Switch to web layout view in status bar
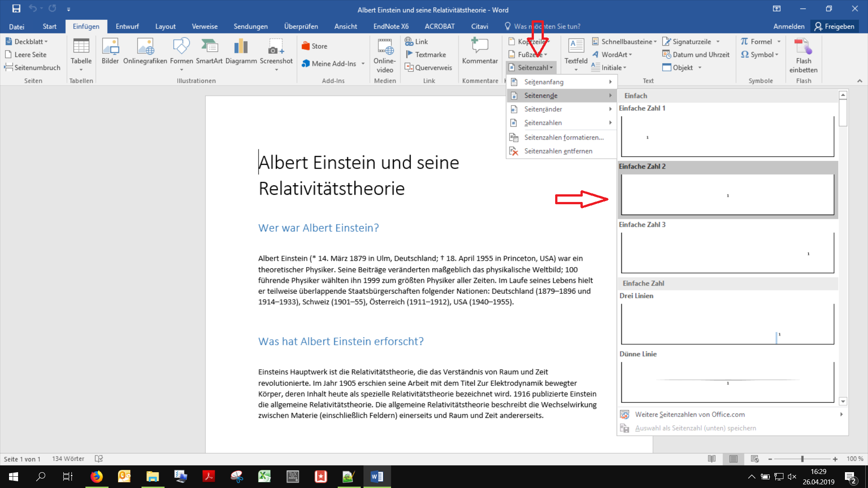 755,459
